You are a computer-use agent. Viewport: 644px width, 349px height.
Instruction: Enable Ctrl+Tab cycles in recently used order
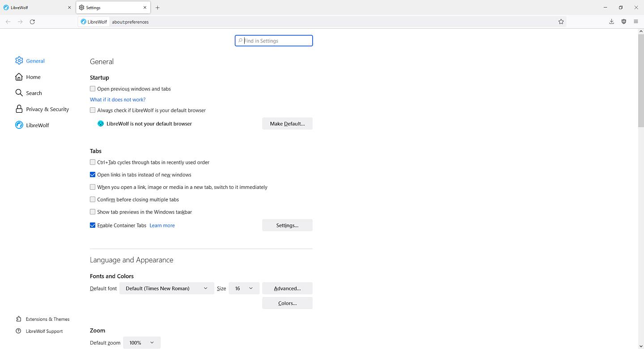(93, 162)
